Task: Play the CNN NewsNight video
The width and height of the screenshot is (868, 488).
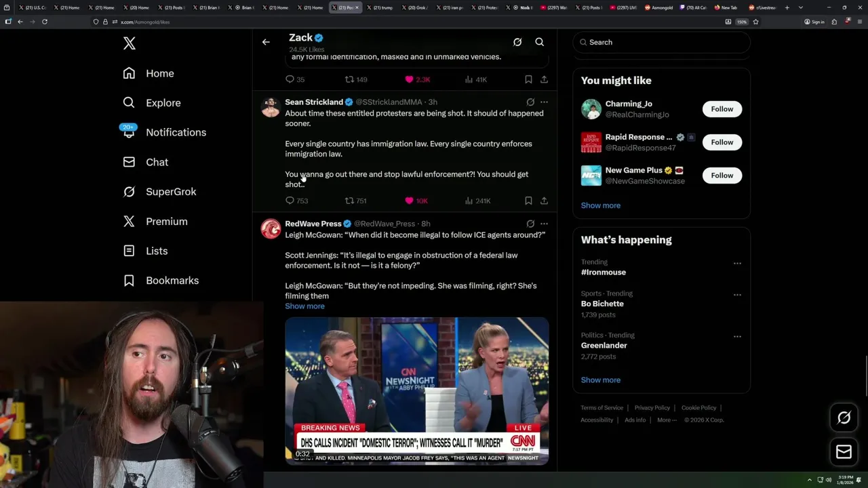Action: (x=416, y=390)
